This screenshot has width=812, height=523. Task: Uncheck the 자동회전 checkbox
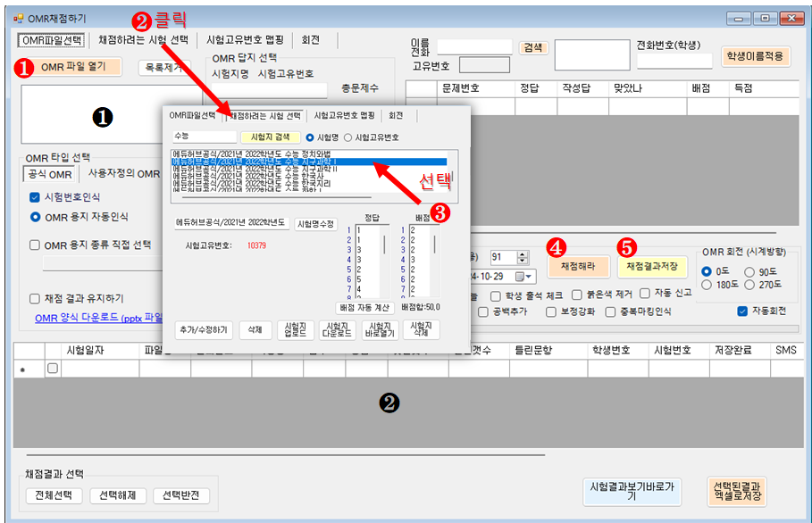741,311
